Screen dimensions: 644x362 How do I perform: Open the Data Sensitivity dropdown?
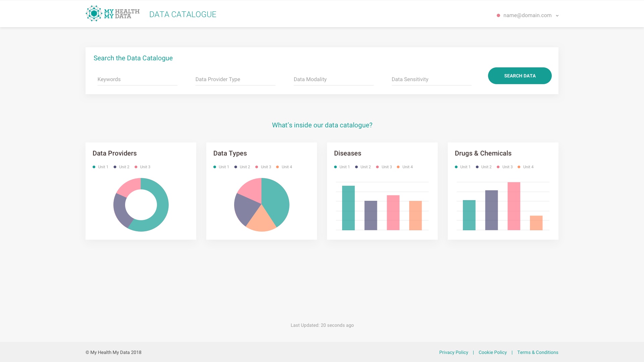pyautogui.click(x=431, y=79)
